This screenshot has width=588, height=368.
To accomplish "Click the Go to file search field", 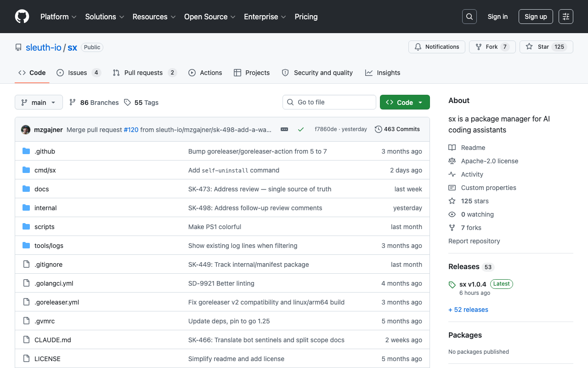I will pyautogui.click(x=329, y=102).
